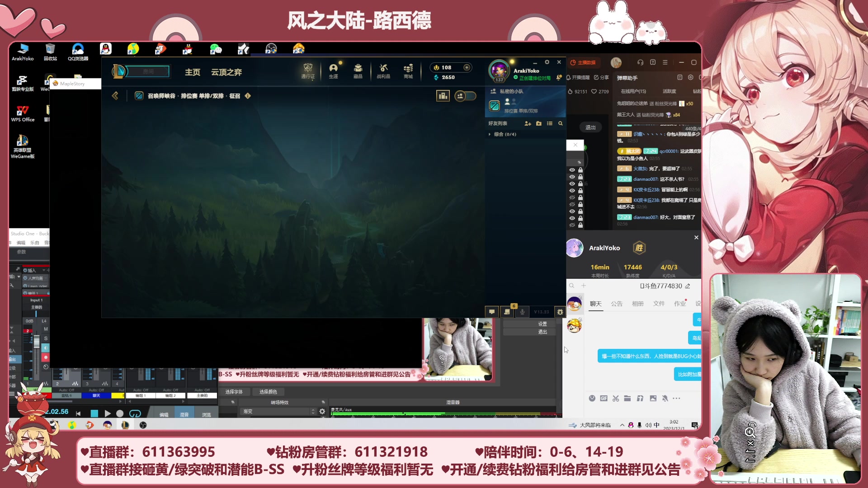
Task: Open the three-dot more menu in QQ chat toolbar
Action: coord(676,399)
